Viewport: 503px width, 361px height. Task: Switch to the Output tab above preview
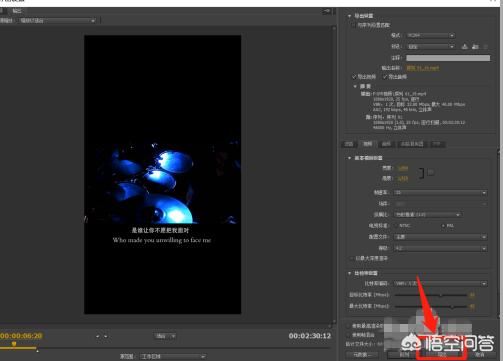pos(17,11)
